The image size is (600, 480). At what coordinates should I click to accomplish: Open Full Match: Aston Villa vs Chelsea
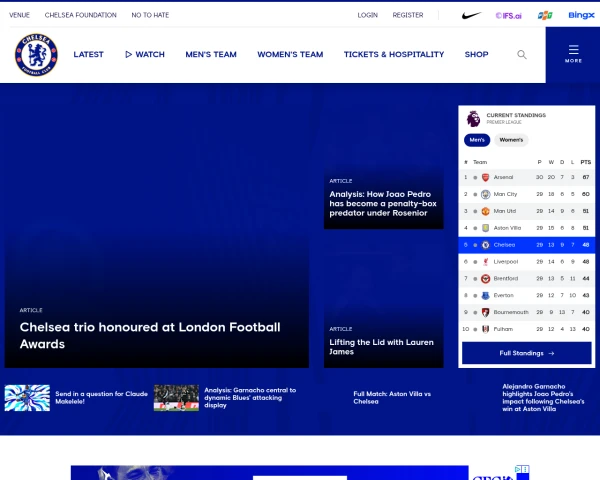pos(392,398)
